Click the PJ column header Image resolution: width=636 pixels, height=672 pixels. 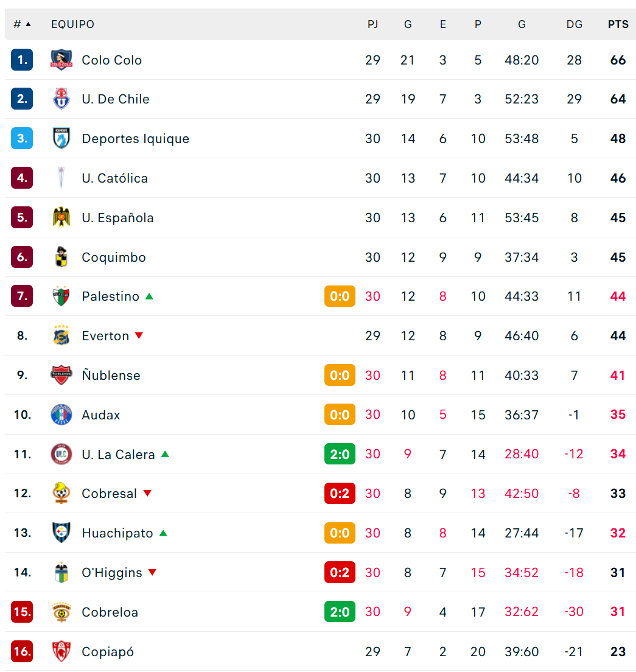click(372, 24)
